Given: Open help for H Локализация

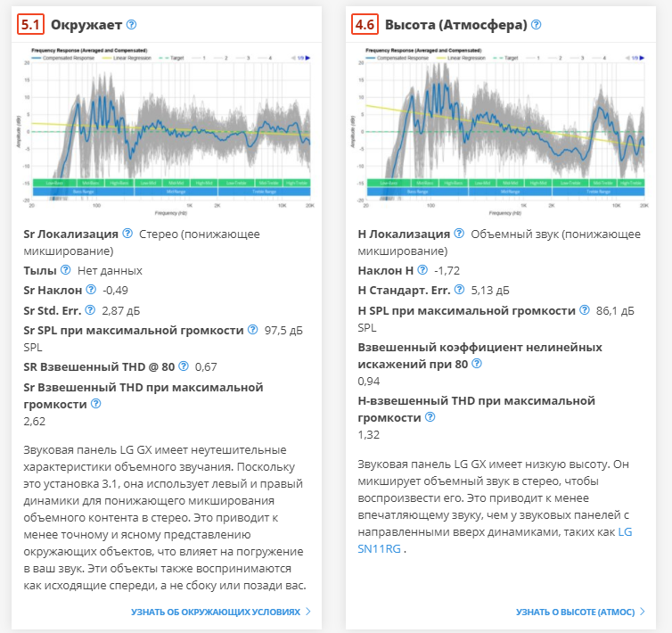Looking at the screenshot, I should click(459, 234).
